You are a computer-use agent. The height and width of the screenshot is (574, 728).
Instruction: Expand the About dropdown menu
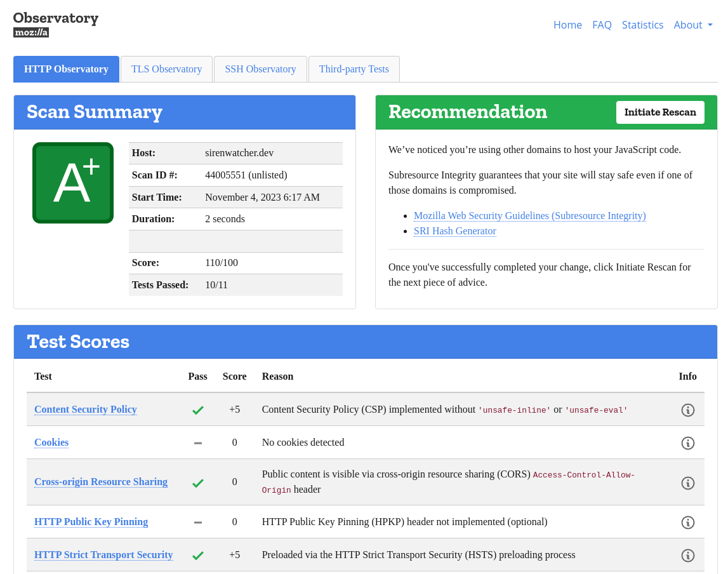[692, 25]
